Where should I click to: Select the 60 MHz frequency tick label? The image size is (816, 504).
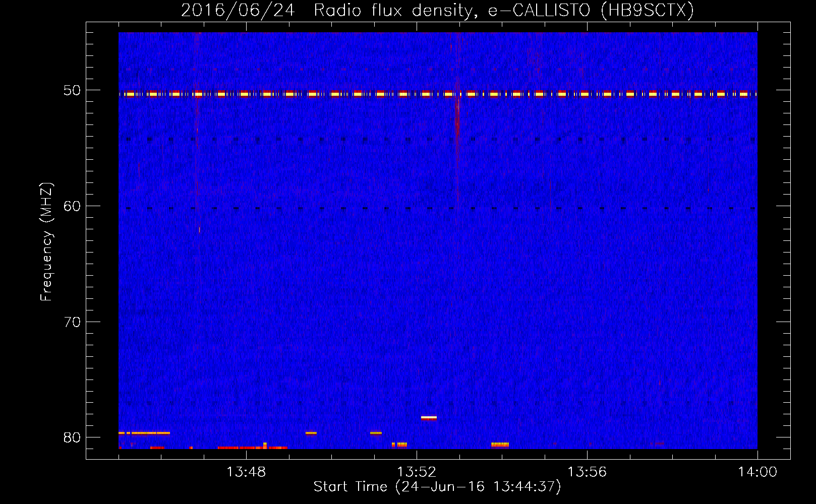(72, 206)
